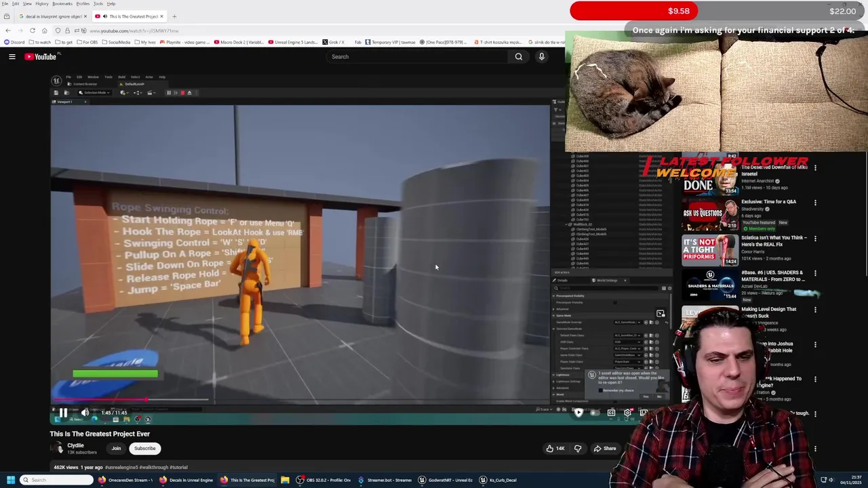Open browser home page icon

pyautogui.click(x=45, y=30)
